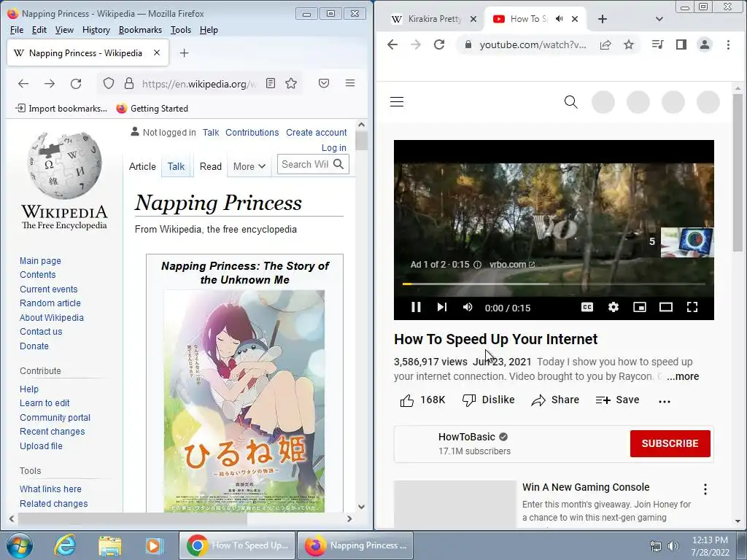The height and width of the screenshot is (560, 747).
Task: Click Napping Princess poster image
Action: click(x=244, y=401)
